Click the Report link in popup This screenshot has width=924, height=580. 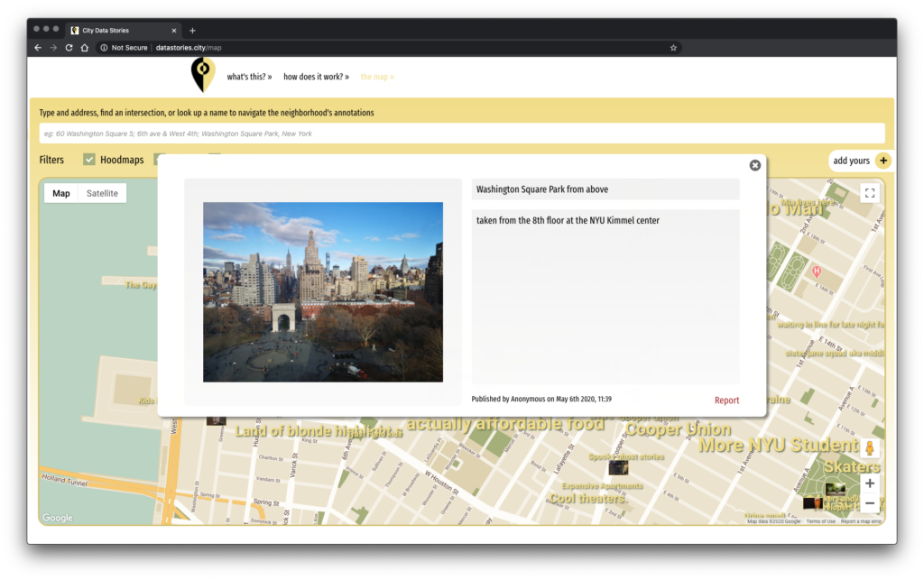[x=726, y=400]
